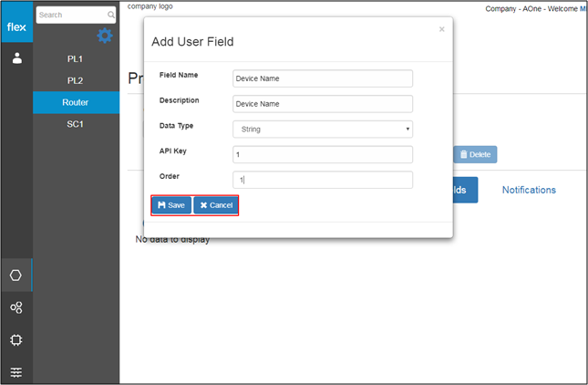Viewport: 588px width, 385px height.
Task: Click the Field Name input
Action: [323, 78]
